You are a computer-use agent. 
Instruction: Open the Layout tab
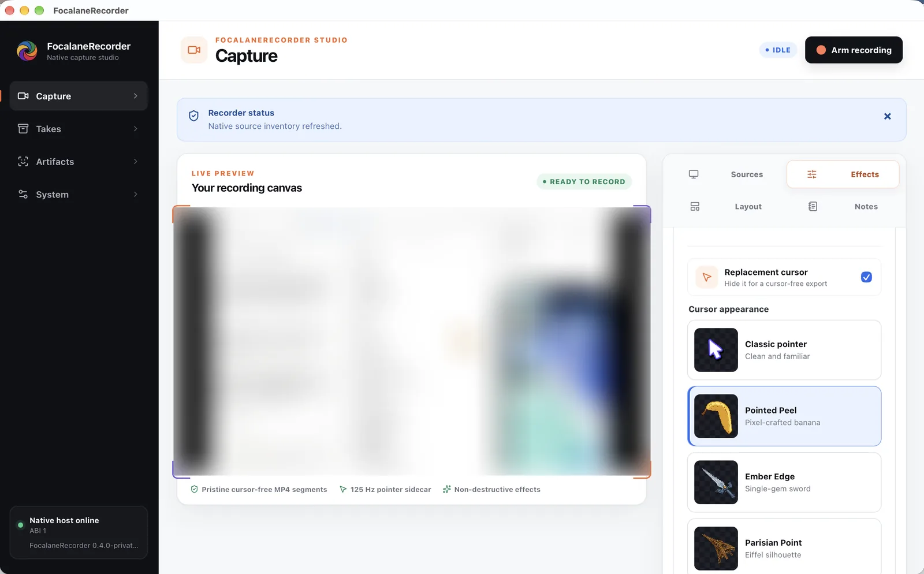click(x=725, y=207)
